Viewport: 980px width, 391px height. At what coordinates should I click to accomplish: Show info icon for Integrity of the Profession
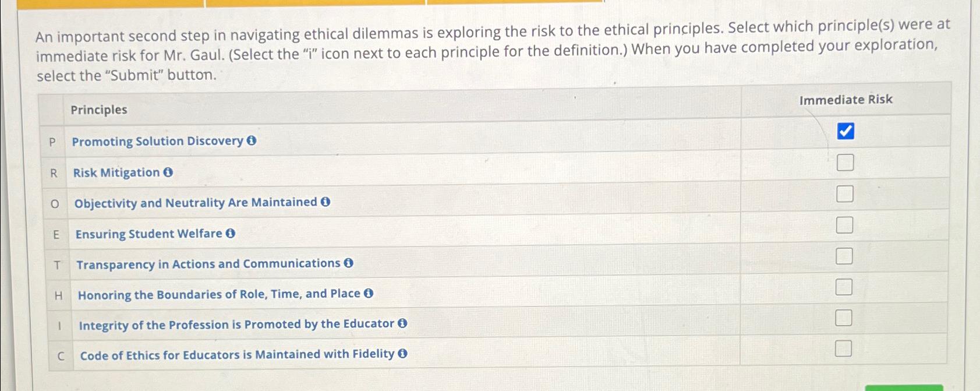click(x=402, y=323)
